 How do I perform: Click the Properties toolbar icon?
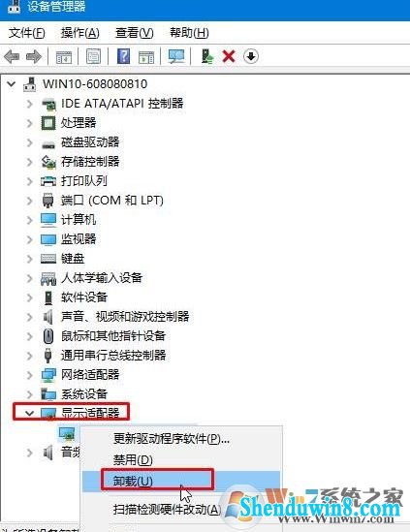click(94, 56)
